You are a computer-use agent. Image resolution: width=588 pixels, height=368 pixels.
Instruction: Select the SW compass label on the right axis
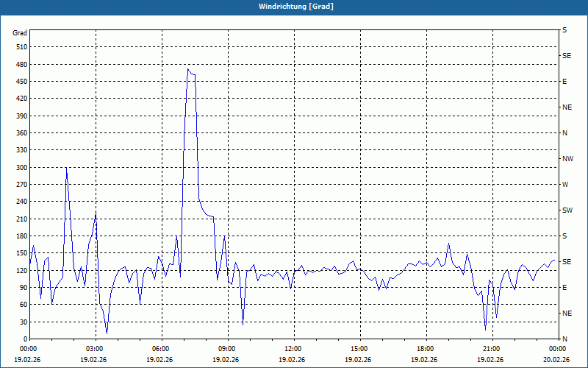point(567,210)
